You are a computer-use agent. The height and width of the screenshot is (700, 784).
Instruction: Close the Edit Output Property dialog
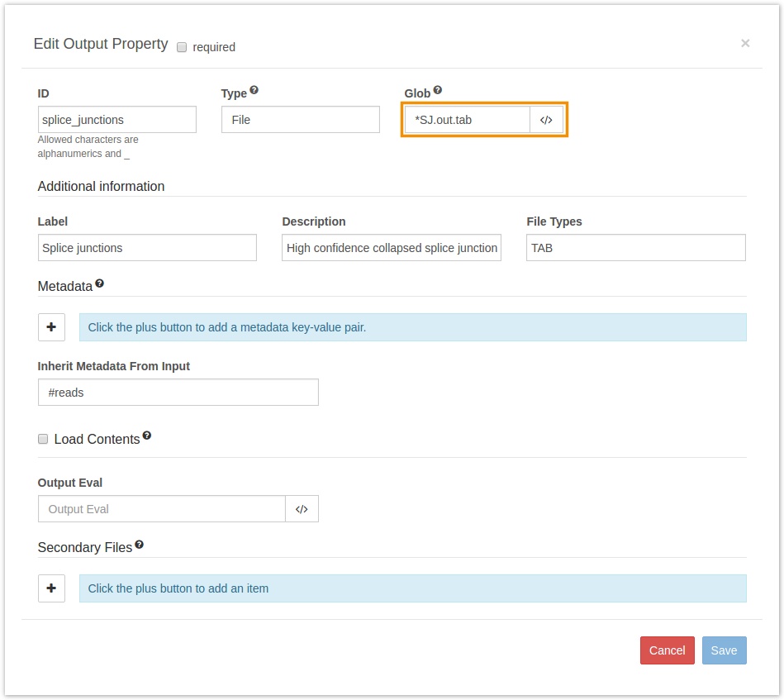pyautogui.click(x=745, y=43)
